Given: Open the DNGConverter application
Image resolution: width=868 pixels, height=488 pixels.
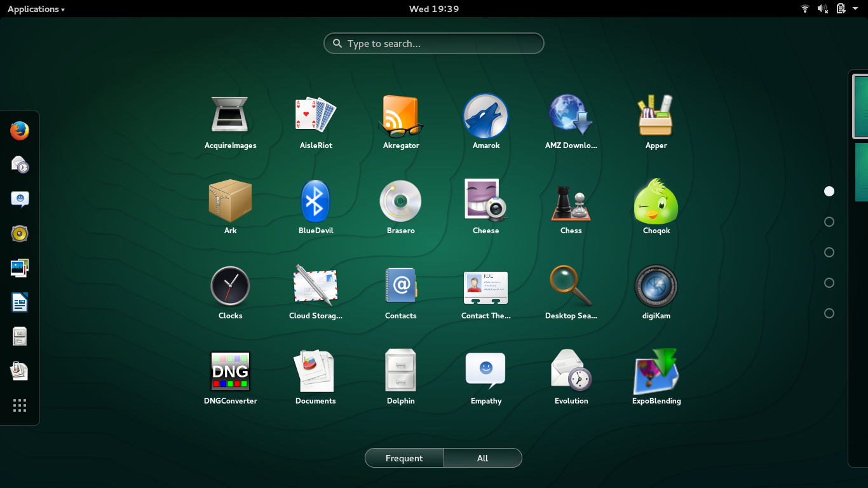Looking at the screenshot, I should pos(230,372).
